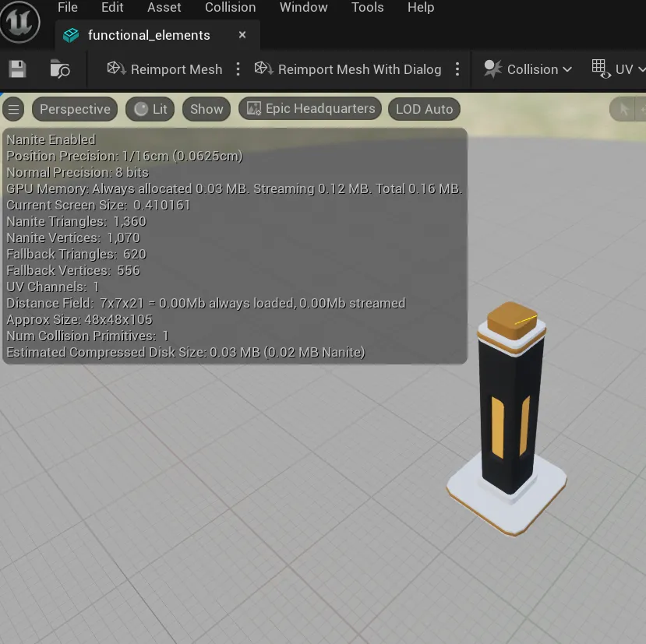Open options dots after Reimport Mesh With Dialog

457,69
